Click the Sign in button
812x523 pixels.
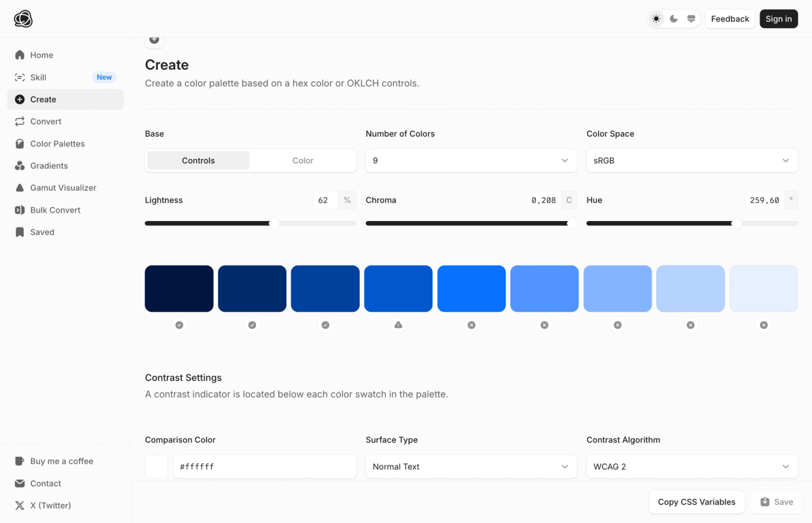(779, 19)
